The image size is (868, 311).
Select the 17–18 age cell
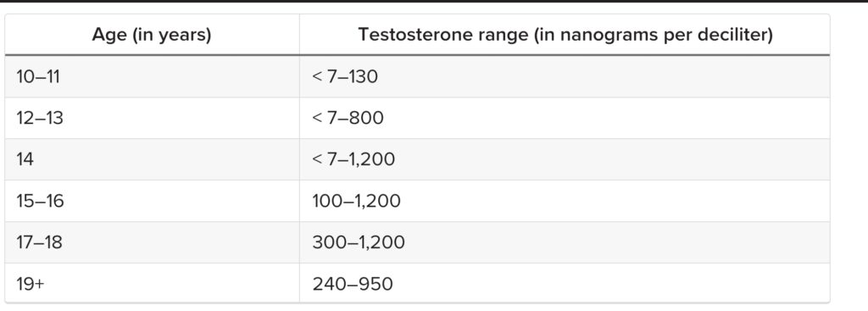[x=152, y=242]
